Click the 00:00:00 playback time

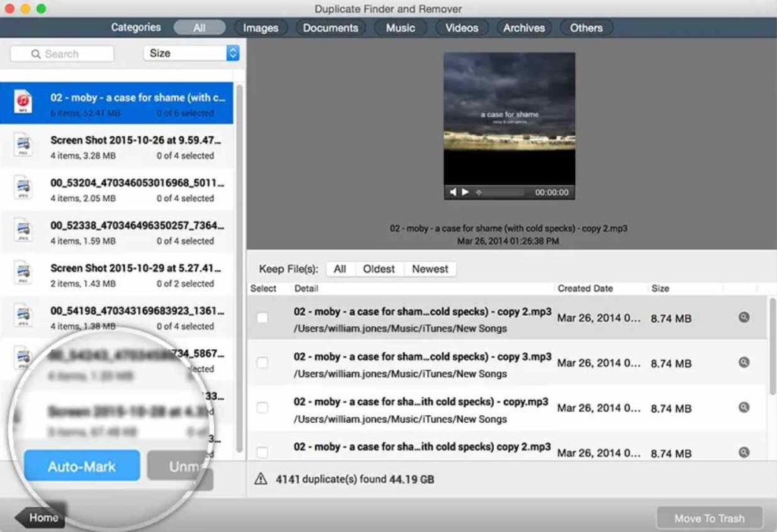552,192
